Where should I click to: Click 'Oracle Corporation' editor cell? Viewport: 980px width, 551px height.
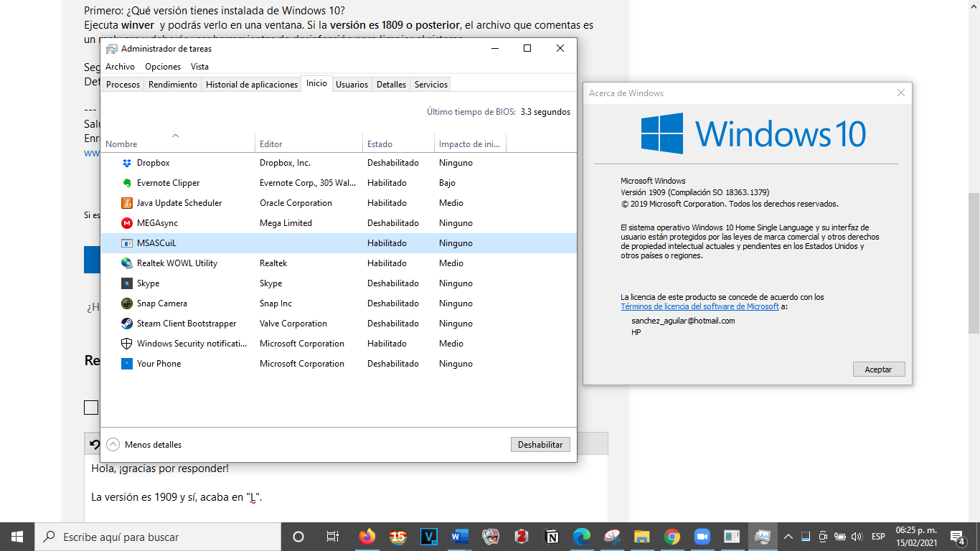pyautogui.click(x=296, y=203)
